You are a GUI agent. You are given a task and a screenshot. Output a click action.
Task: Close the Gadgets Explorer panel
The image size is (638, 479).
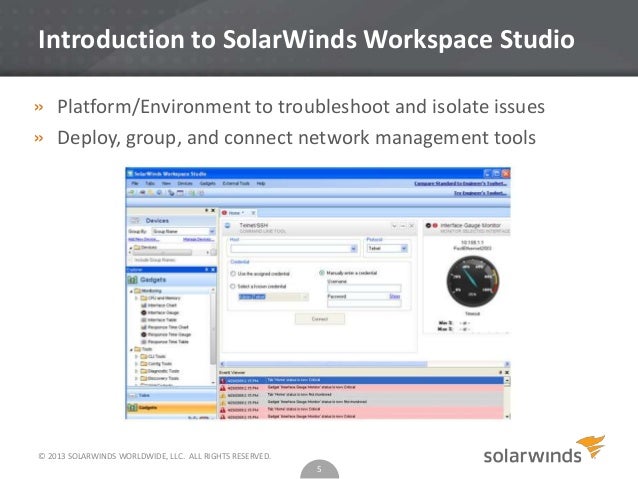coord(213,269)
